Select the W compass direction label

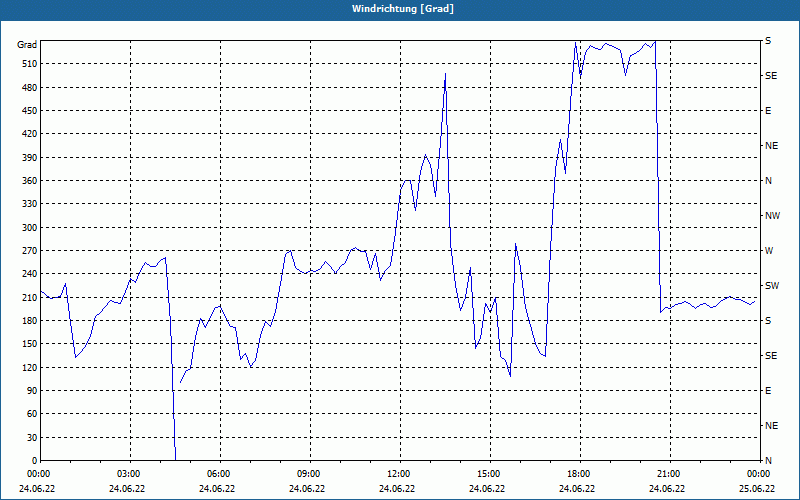(x=769, y=251)
